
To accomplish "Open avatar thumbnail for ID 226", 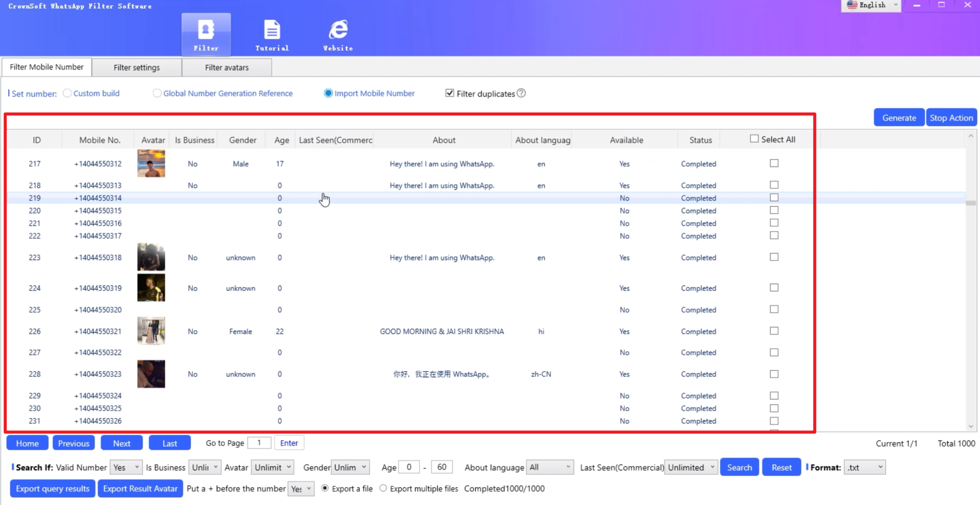I will click(x=151, y=331).
